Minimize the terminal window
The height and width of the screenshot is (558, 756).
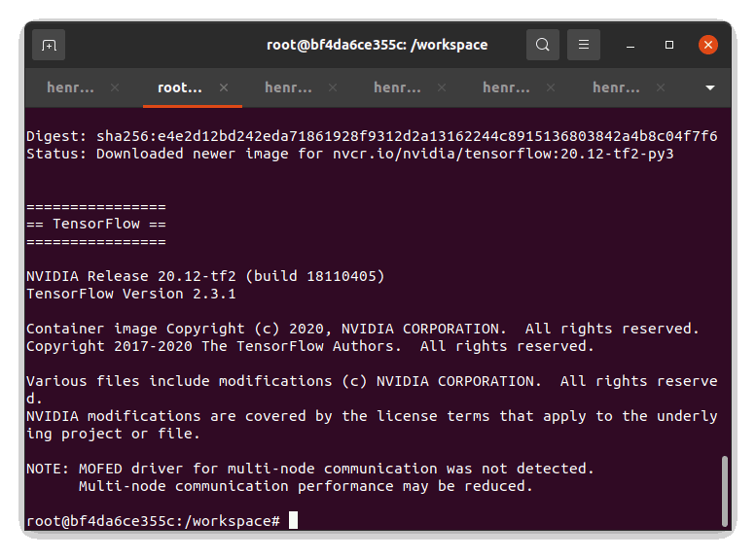point(630,46)
